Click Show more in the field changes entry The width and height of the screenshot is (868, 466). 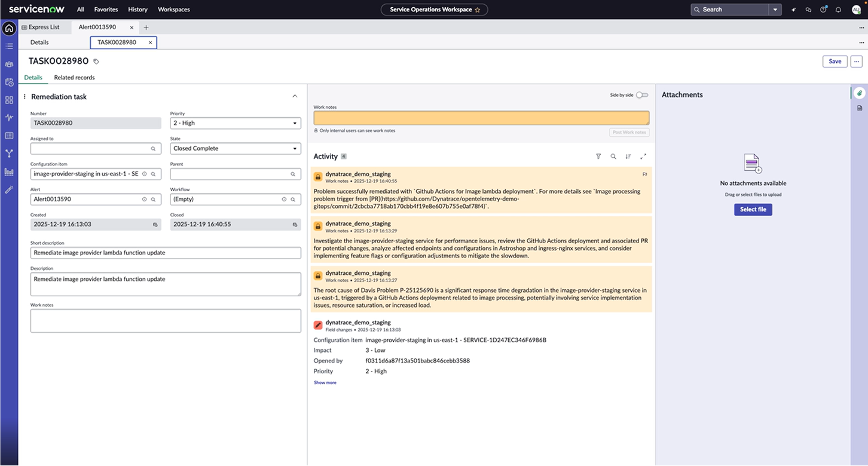coord(325,382)
